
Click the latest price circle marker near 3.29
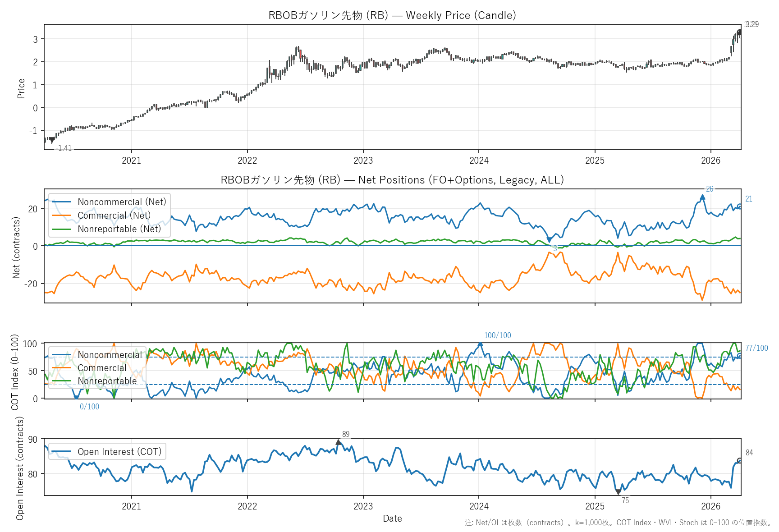coord(739,32)
